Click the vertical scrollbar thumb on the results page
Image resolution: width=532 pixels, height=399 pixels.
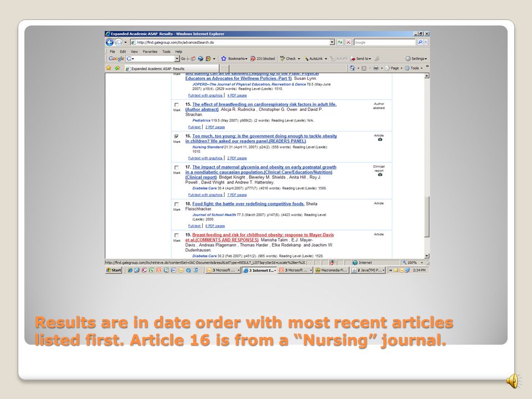(x=427, y=217)
